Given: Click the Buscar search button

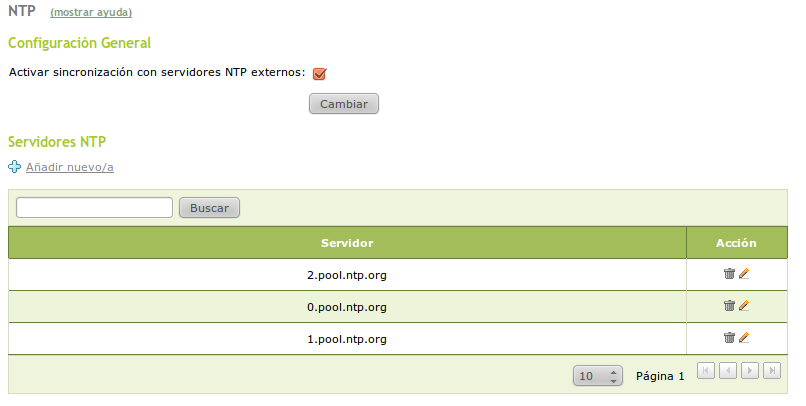Looking at the screenshot, I should pyautogui.click(x=209, y=208).
